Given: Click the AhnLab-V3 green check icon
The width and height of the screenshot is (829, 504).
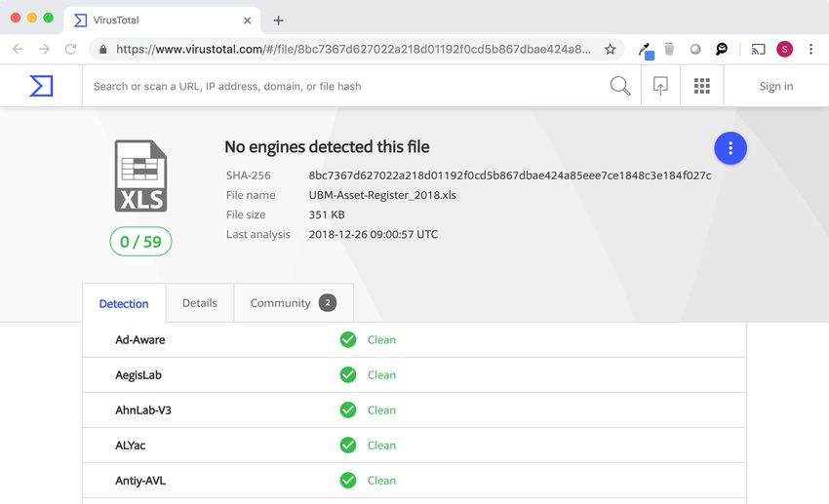Looking at the screenshot, I should pos(348,410).
